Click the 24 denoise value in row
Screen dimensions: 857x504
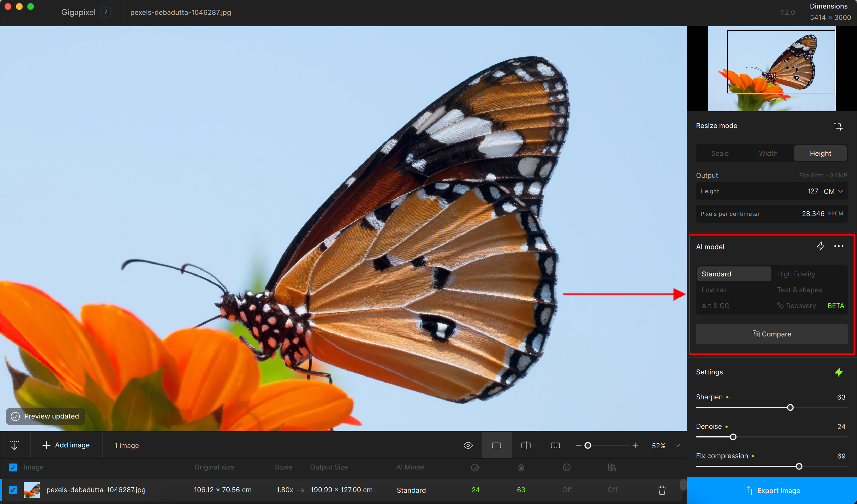[x=476, y=490]
